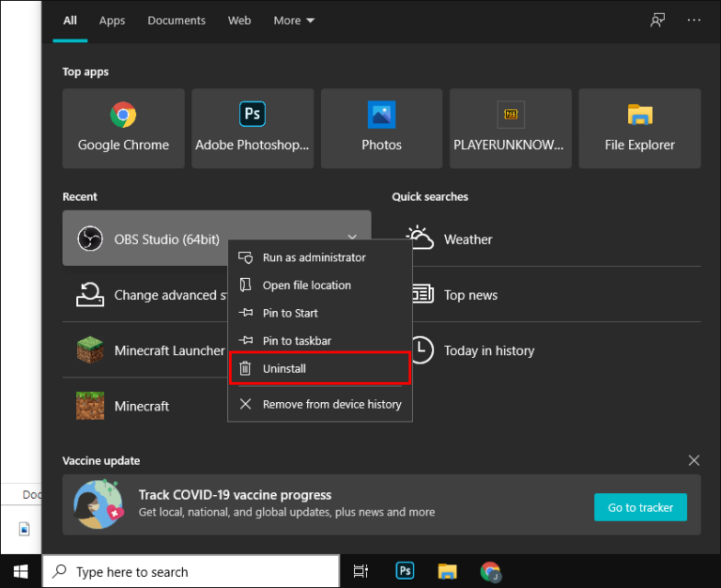721x588 pixels.
Task: Open Photoshop from the taskbar
Action: (405, 571)
